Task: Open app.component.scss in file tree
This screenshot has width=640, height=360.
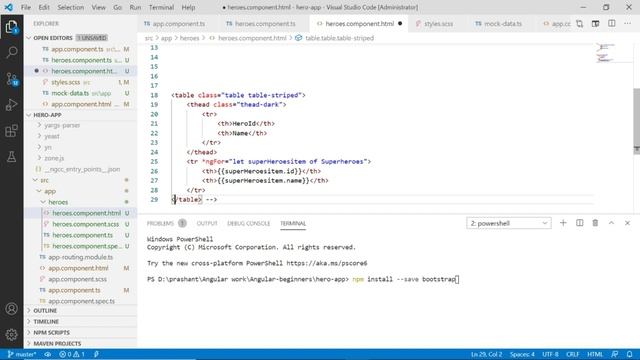Action: pyautogui.click(x=78, y=280)
